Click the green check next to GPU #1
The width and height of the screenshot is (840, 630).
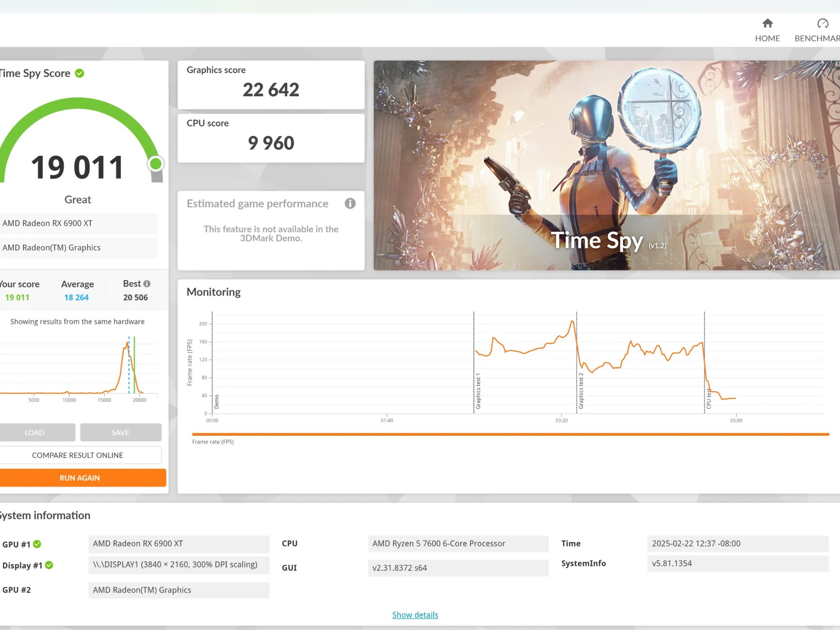(x=37, y=544)
